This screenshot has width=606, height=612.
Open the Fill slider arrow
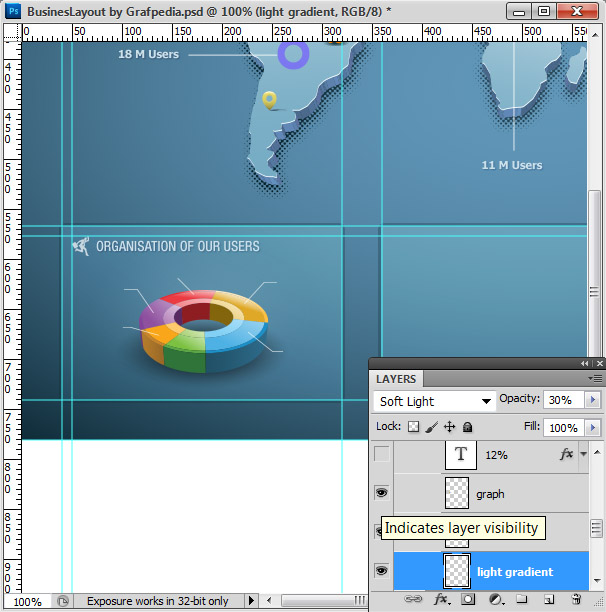593,427
